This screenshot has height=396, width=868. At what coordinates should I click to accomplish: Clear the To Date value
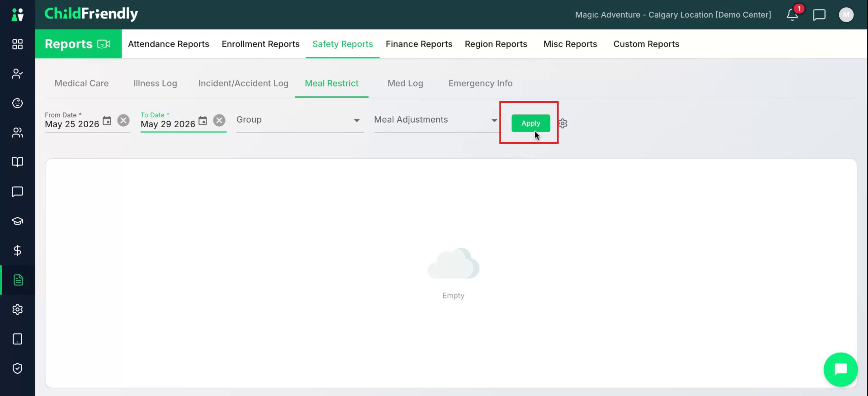point(219,121)
